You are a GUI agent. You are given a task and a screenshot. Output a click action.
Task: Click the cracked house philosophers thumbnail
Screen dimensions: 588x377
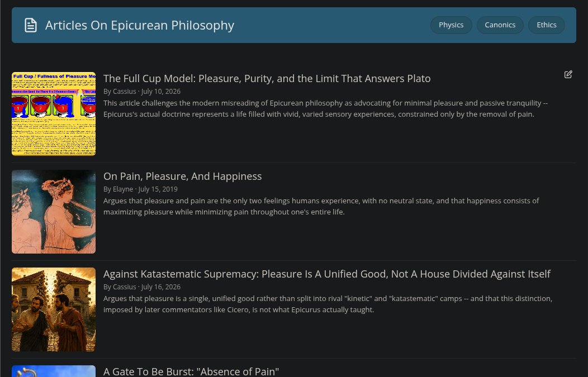click(x=54, y=309)
